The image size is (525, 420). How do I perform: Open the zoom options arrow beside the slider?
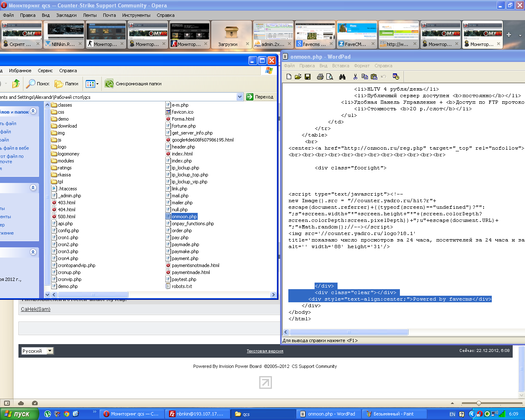(x=452, y=403)
